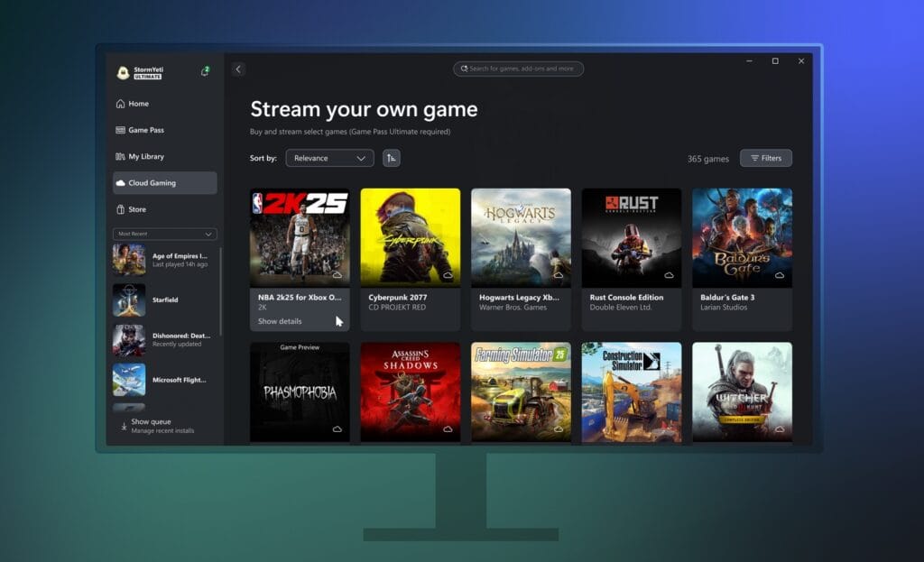Screen dimensions: 924x562
Task: Click the '365 games' count text
Action: click(707, 159)
